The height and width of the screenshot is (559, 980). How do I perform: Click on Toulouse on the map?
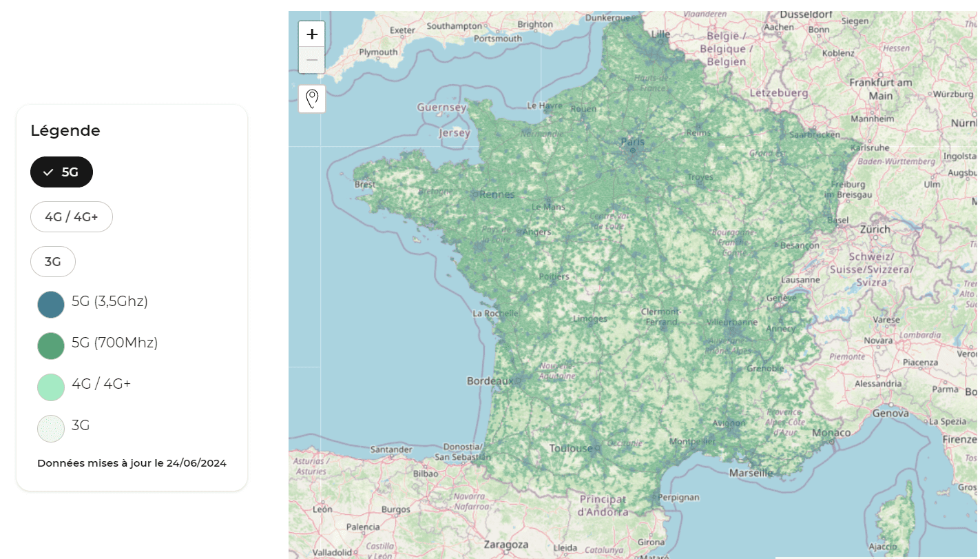pos(571,449)
